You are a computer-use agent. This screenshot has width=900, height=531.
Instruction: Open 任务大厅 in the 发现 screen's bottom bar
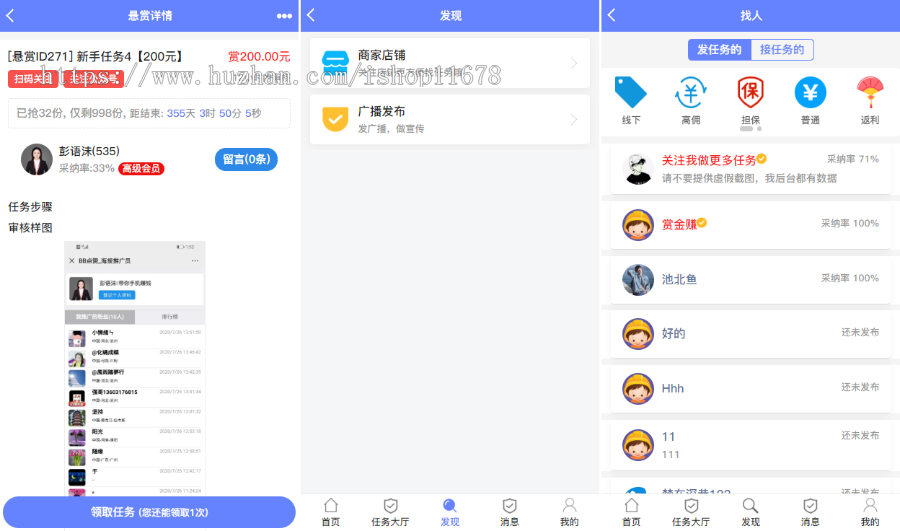coord(390,512)
